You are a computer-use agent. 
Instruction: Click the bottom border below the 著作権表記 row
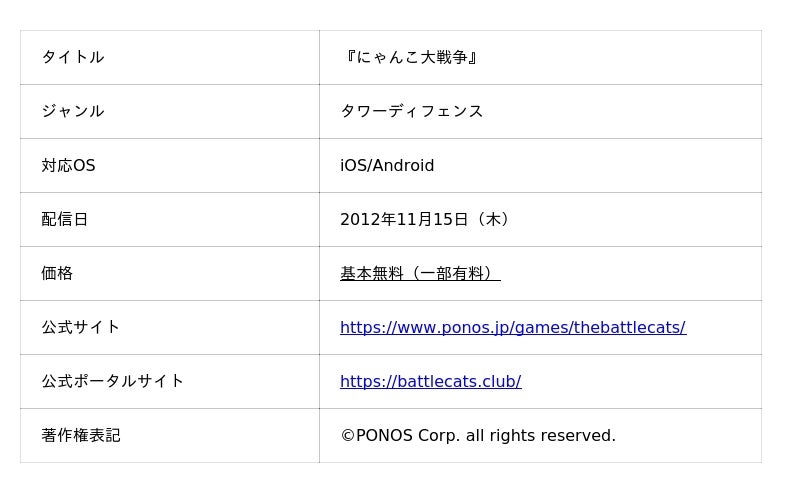click(x=390, y=462)
